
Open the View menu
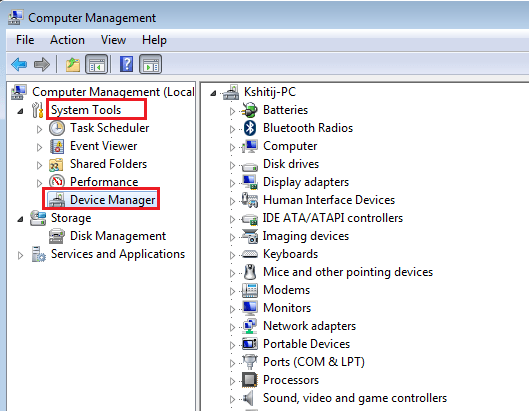point(113,40)
